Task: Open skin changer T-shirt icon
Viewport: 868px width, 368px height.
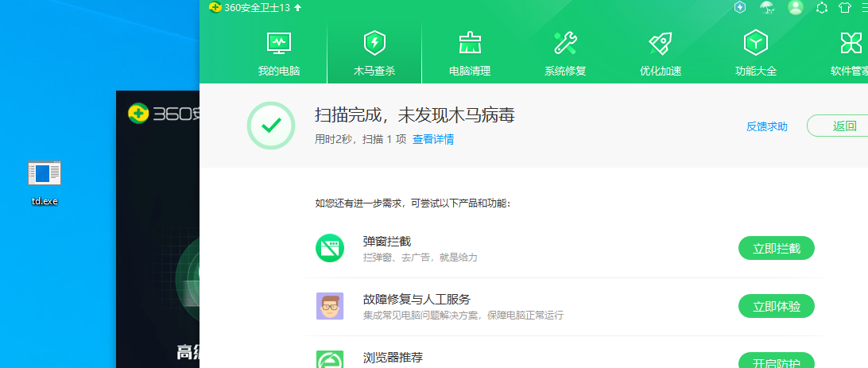Action: point(844,8)
